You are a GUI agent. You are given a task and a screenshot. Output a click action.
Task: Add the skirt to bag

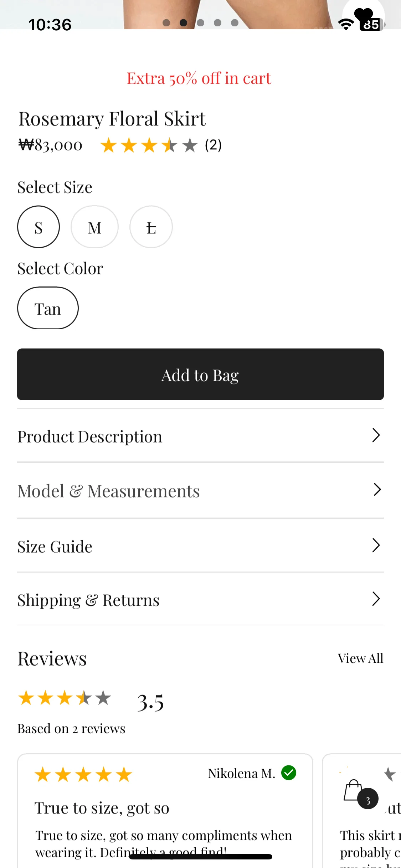(x=200, y=374)
